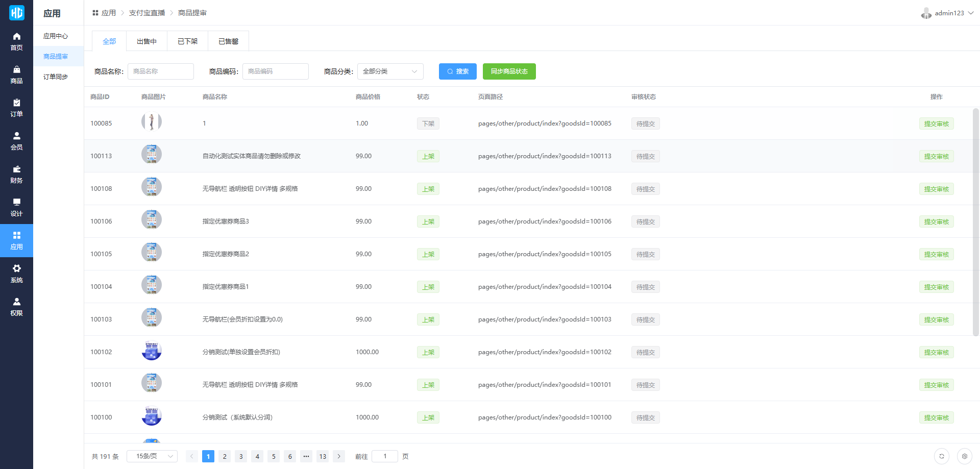The width and height of the screenshot is (980, 469).
Task: Click the green 同步商品状态 button
Action: 509,71
